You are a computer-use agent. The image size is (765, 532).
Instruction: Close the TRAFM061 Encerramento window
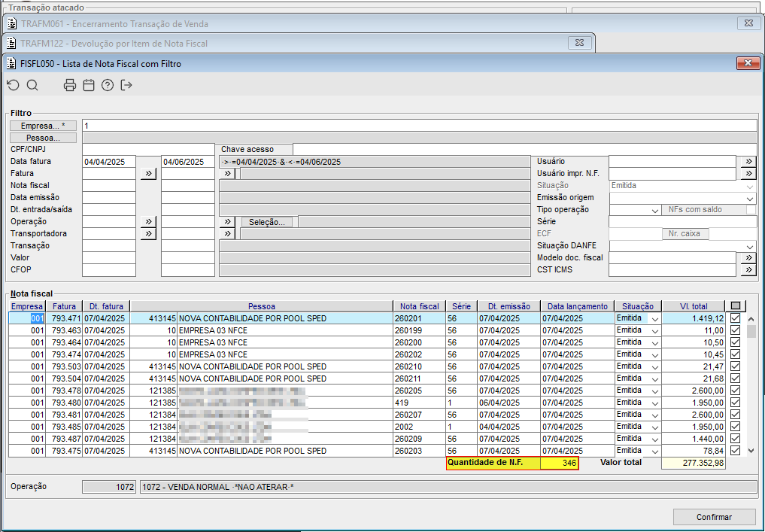coord(748,23)
